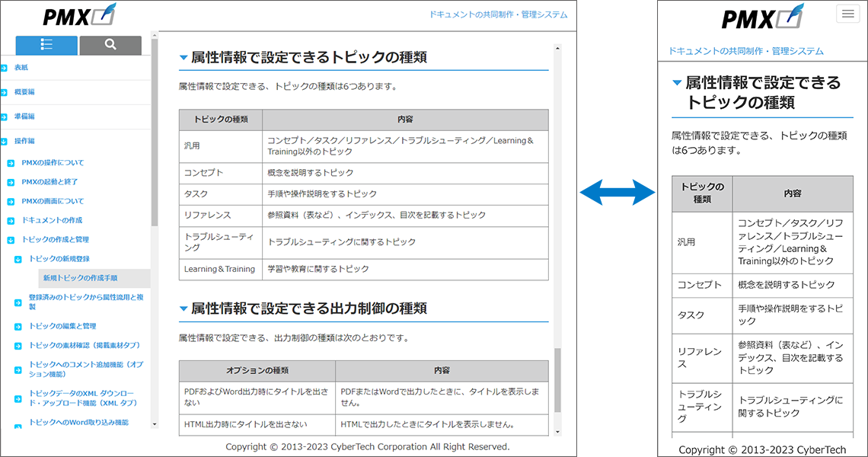
Task: Click the content area scrollbar thumb
Action: 557,381
